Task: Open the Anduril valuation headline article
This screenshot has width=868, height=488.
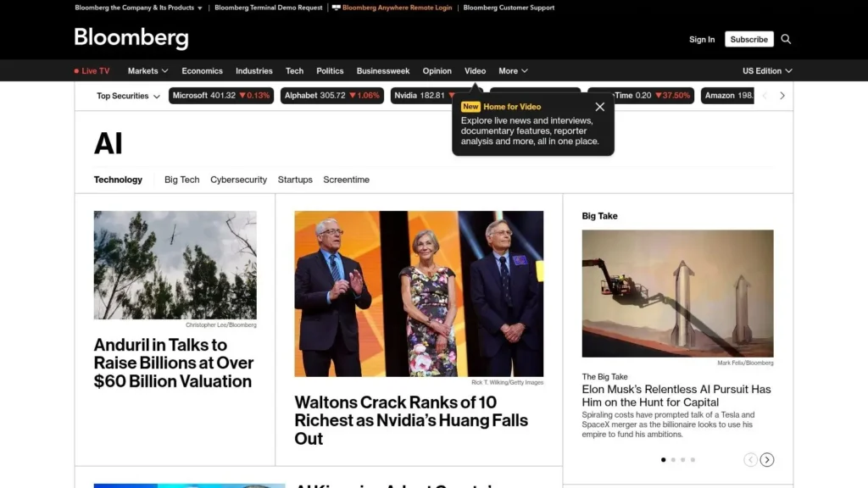Action: click(x=173, y=363)
